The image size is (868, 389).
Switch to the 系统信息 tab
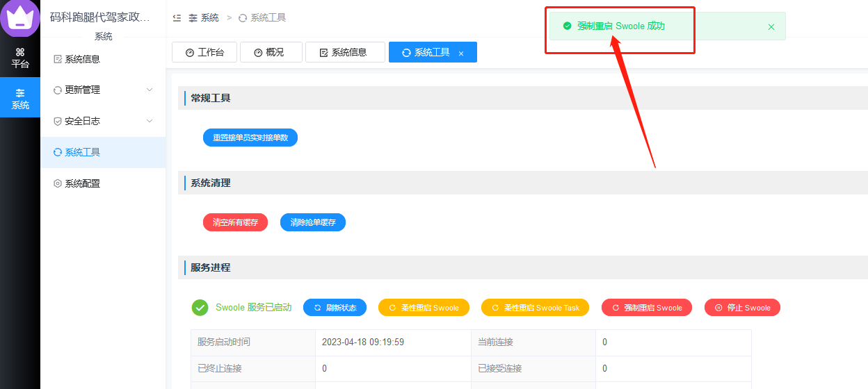[345, 52]
